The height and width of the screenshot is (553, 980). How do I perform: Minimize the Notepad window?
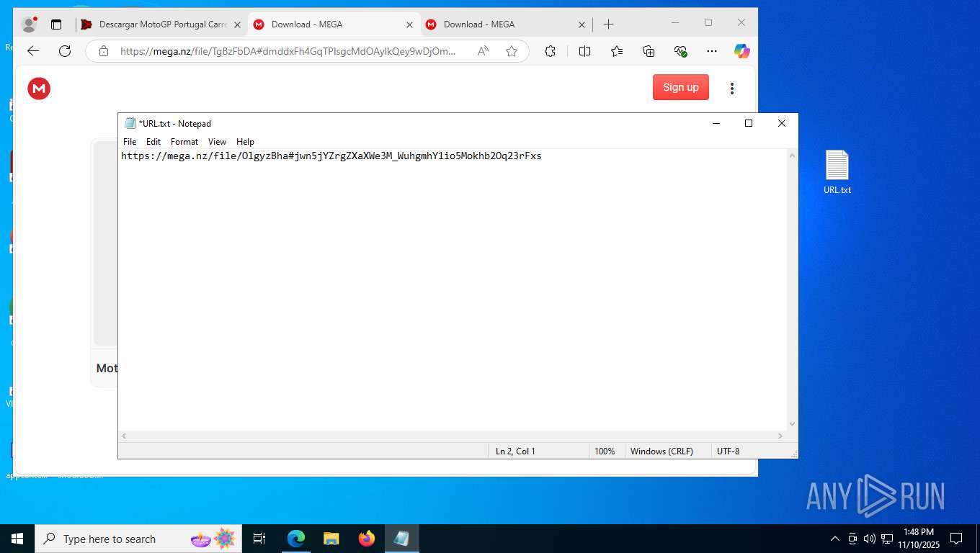click(716, 123)
